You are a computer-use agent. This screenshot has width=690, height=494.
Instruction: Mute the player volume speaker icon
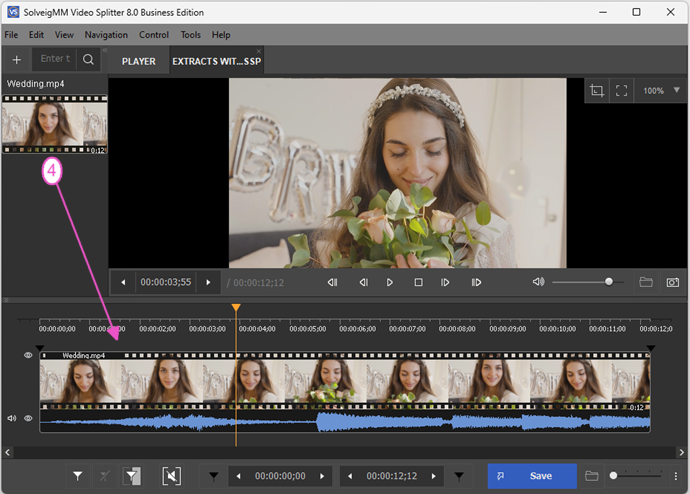coord(539,282)
